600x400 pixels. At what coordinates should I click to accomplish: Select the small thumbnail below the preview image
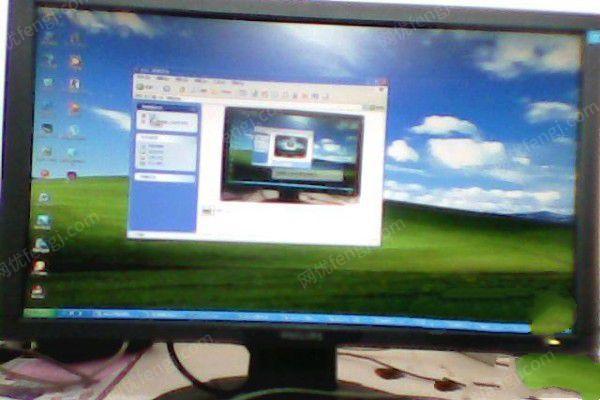(206, 210)
